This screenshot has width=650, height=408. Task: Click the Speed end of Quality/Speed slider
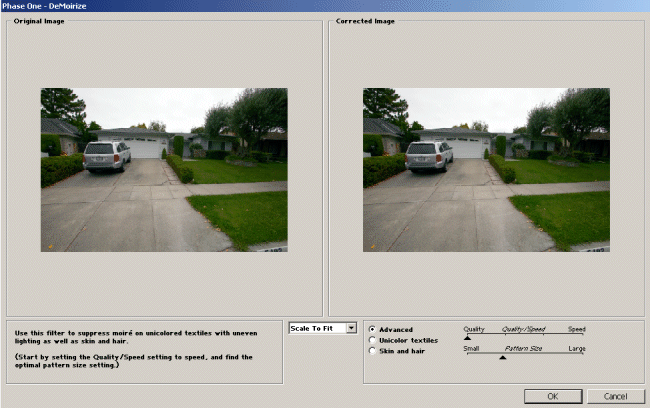[x=577, y=329]
